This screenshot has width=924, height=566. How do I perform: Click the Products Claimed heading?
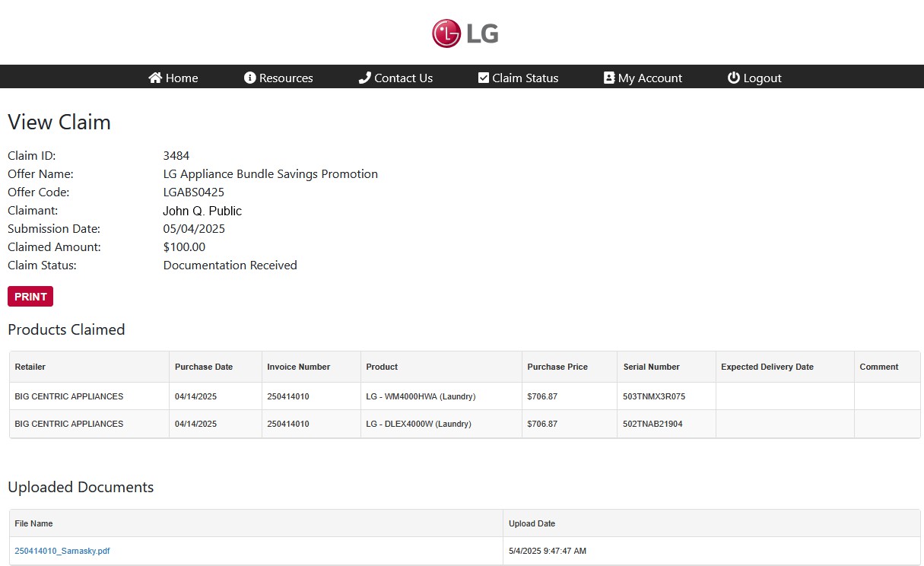66,330
